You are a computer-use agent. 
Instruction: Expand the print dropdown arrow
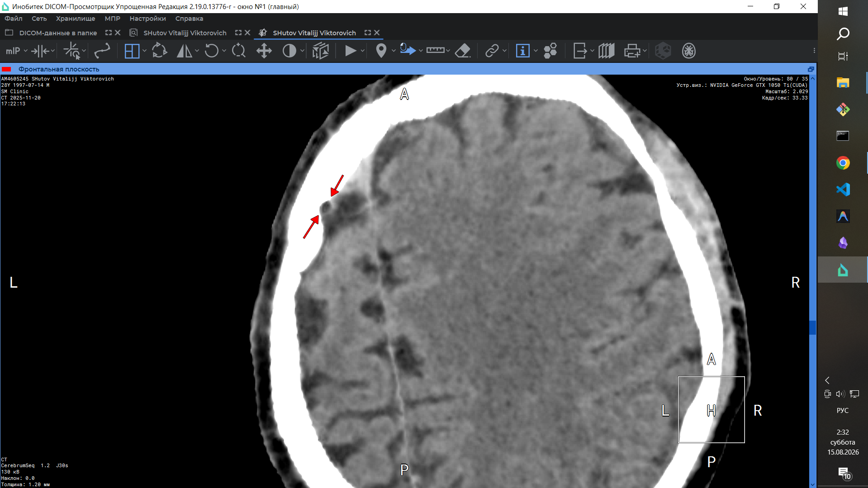click(x=645, y=51)
